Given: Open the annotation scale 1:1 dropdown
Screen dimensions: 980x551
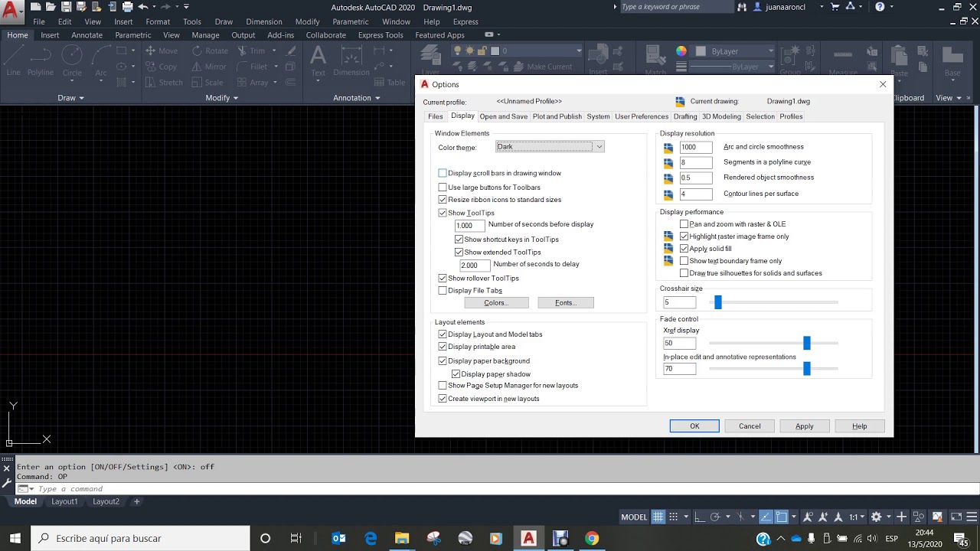Looking at the screenshot, I should [x=857, y=517].
